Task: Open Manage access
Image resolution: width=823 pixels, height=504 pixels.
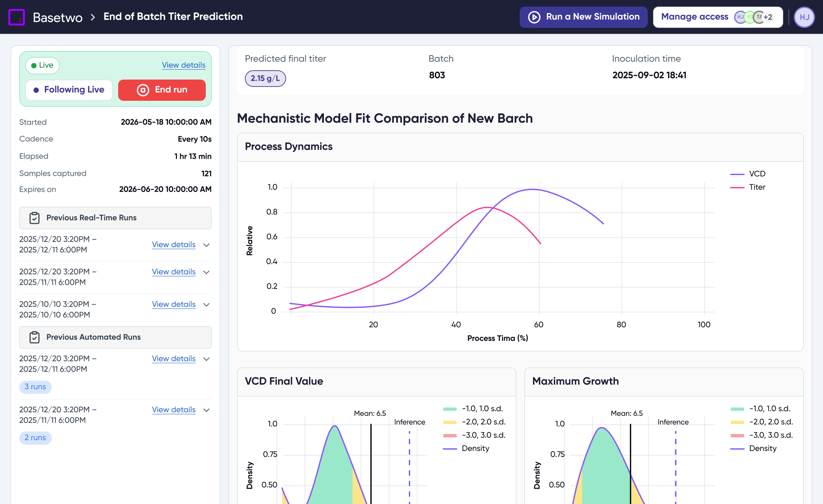Action: [718, 17]
